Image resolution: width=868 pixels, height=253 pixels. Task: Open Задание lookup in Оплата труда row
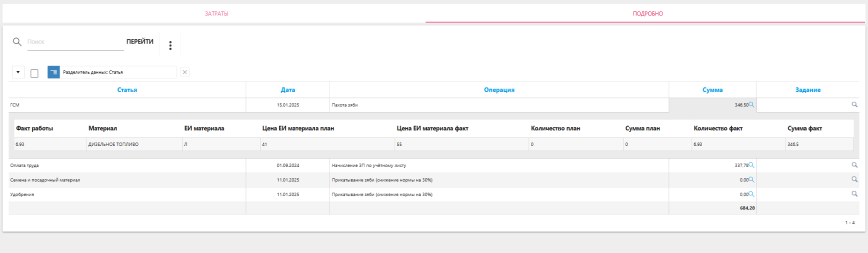click(854, 165)
